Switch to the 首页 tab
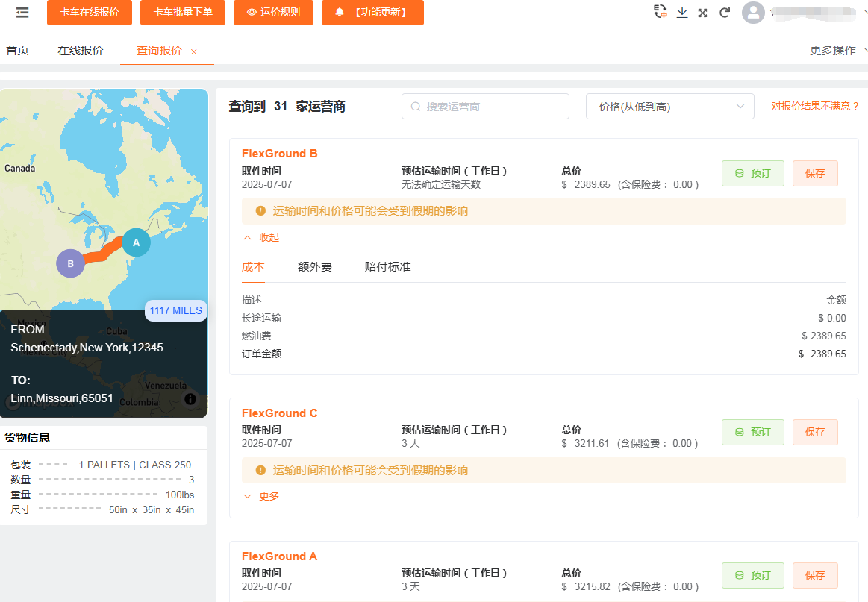The image size is (868, 602). (x=17, y=50)
